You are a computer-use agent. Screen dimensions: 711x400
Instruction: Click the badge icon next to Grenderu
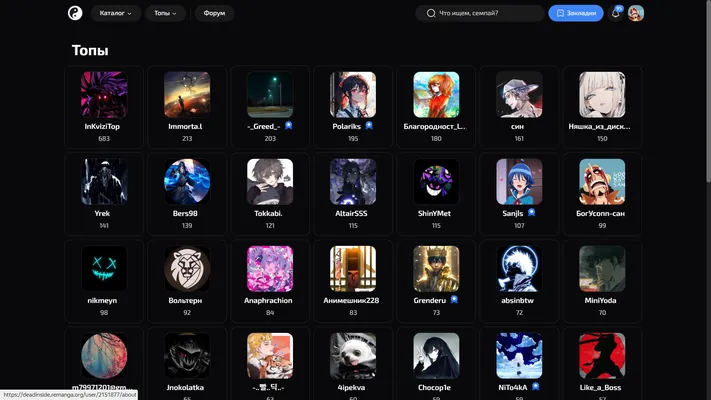[x=454, y=300]
